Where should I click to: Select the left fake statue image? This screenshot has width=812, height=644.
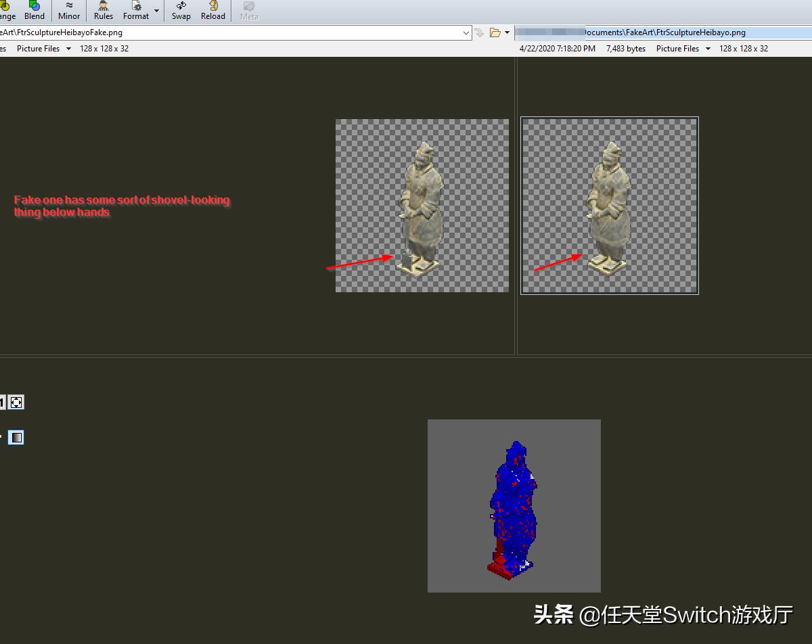pos(422,206)
